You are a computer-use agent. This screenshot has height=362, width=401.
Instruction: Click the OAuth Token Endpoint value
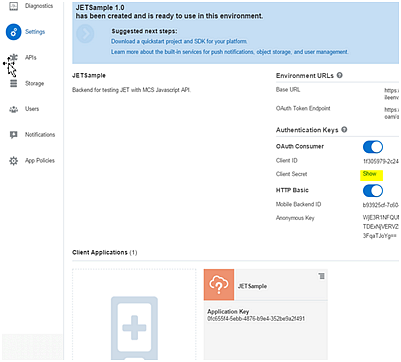pos(391,113)
